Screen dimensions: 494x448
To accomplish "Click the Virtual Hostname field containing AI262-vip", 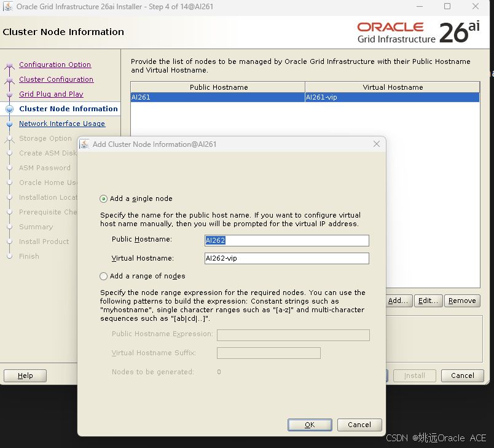I will click(287, 258).
